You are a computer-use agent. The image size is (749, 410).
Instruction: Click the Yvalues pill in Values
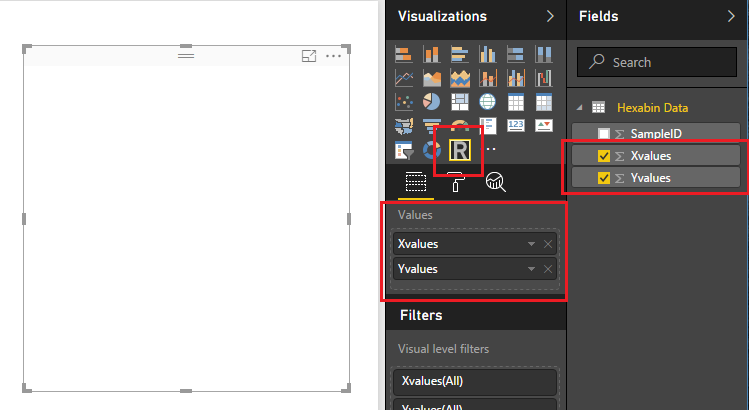475,269
